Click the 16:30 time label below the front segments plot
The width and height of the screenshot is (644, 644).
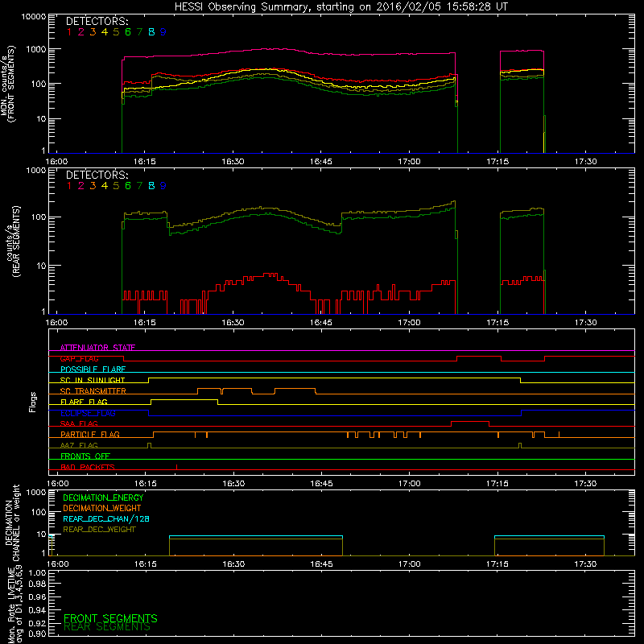pyautogui.click(x=233, y=162)
